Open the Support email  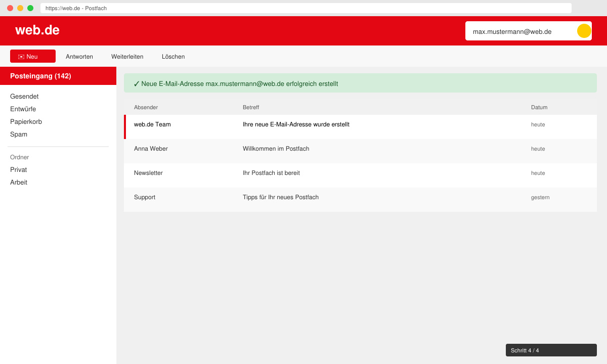pos(360,200)
